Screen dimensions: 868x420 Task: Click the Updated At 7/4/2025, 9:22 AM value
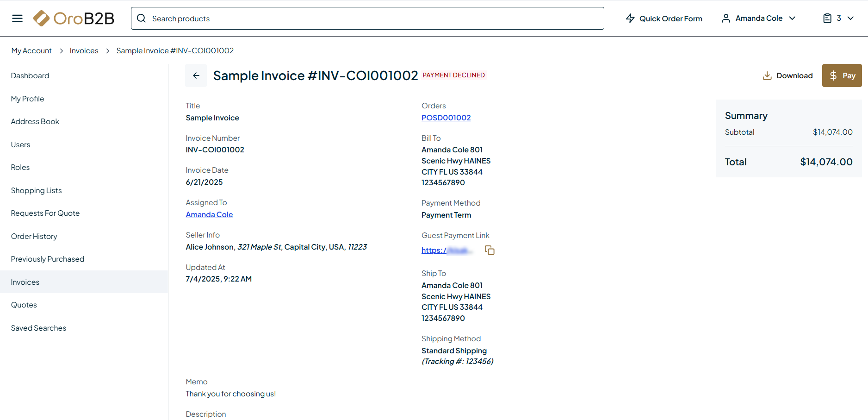[219, 279]
